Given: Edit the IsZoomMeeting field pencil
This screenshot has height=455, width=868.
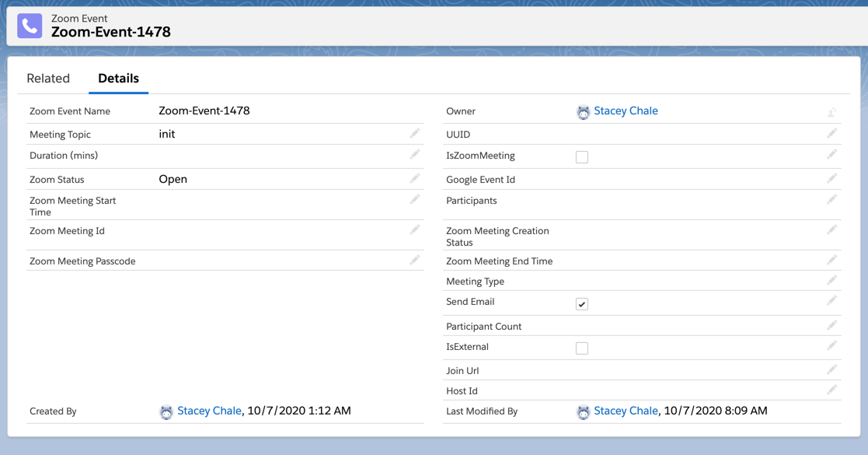Looking at the screenshot, I should [x=831, y=155].
